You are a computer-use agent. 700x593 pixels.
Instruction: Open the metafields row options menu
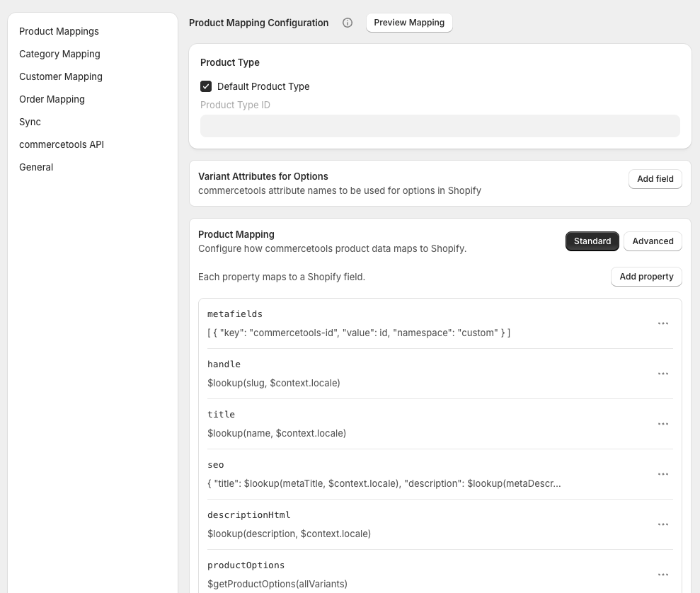(663, 323)
